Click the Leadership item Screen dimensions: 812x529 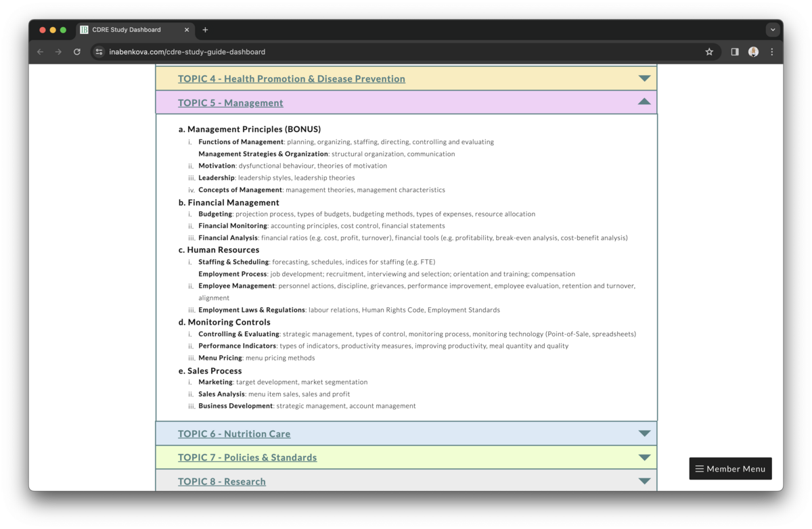[x=217, y=178]
